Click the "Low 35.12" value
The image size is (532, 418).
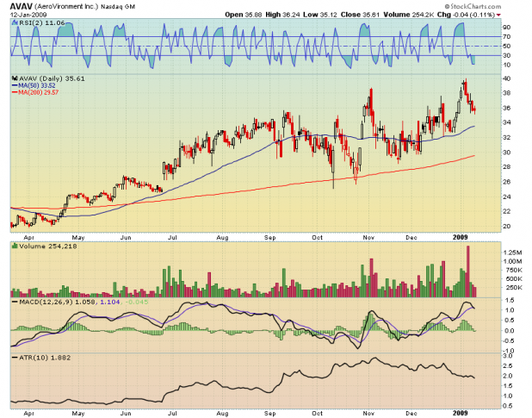click(x=320, y=15)
